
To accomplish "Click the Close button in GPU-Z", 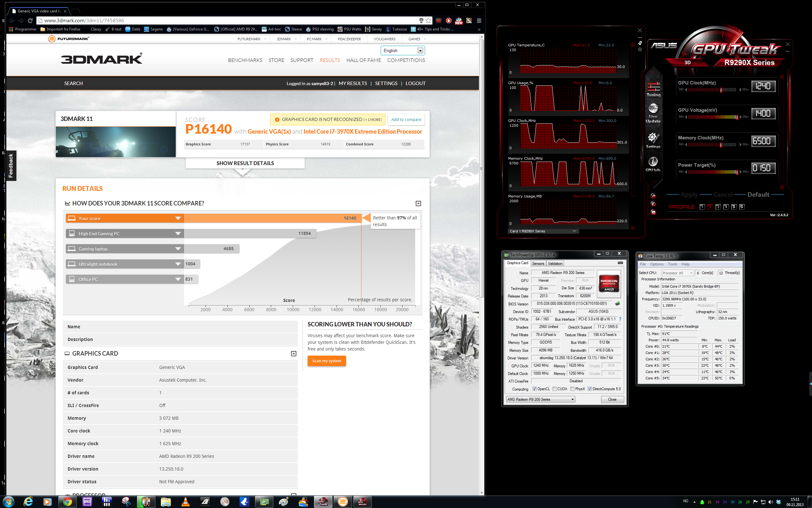I will pos(612,399).
